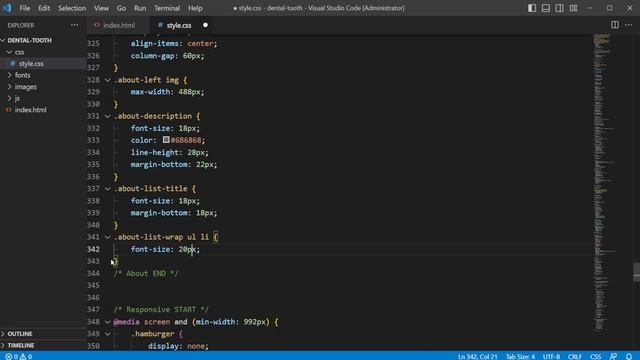Screen dimensions: 640x360
Task: Click Ln 342, Col 21 status entry
Action: [477, 356]
